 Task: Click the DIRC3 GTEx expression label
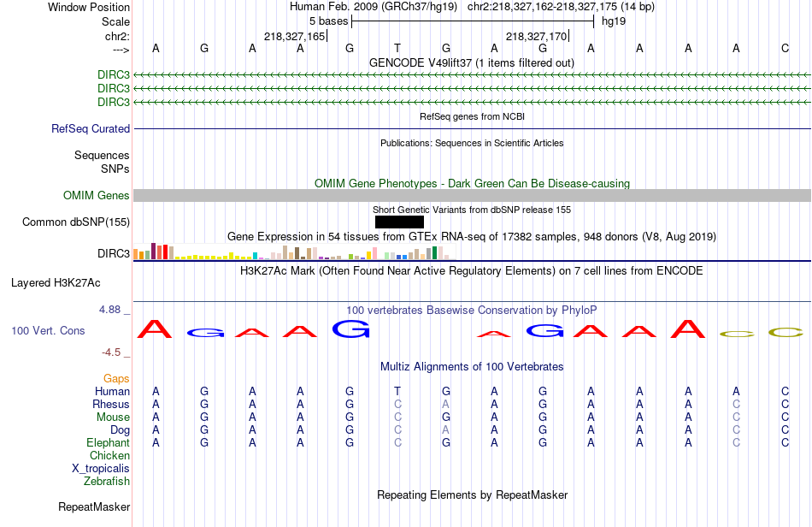point(114,253)
